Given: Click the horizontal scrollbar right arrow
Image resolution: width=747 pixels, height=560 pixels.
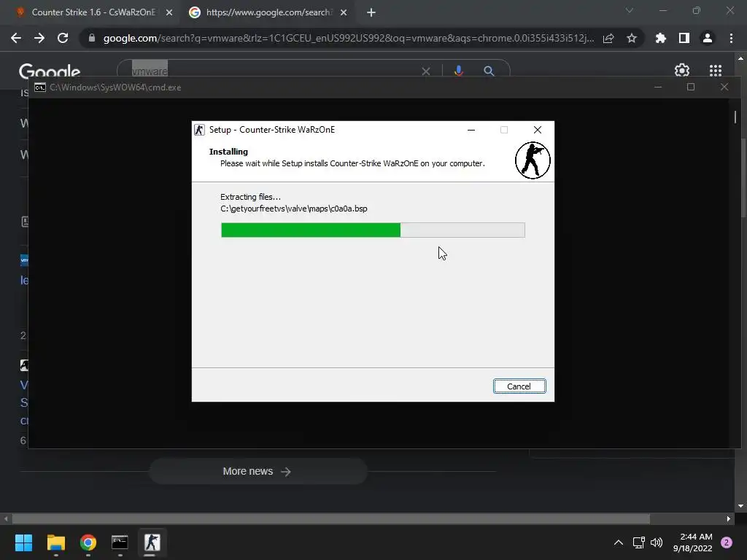Looking at the screenshot, I should [729, 518].
